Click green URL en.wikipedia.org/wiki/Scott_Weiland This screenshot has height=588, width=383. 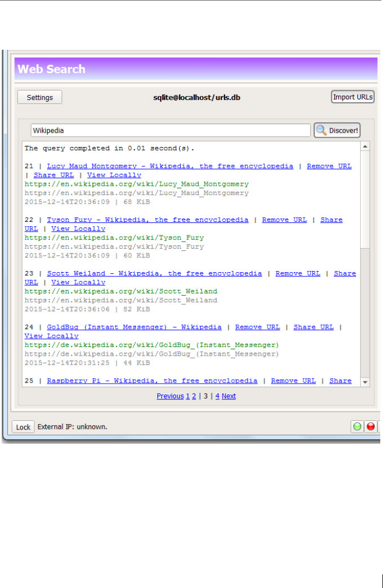pyautogui.click(x=121, y=291)
